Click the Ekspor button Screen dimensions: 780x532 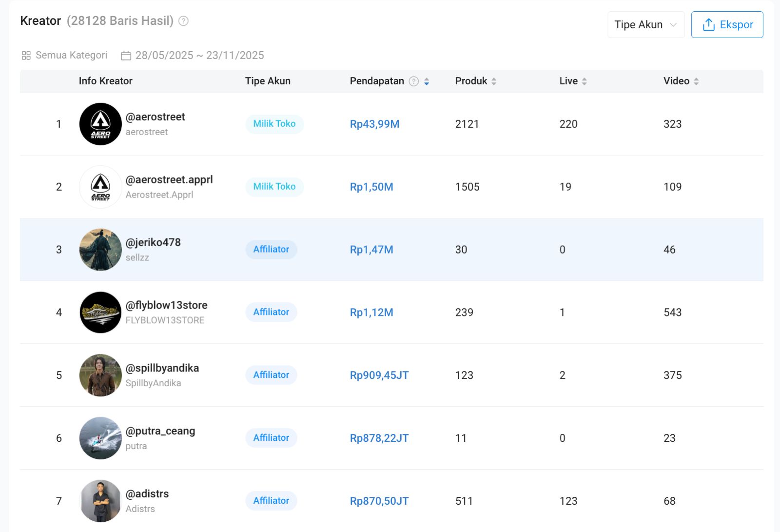(x=727, y=25)
